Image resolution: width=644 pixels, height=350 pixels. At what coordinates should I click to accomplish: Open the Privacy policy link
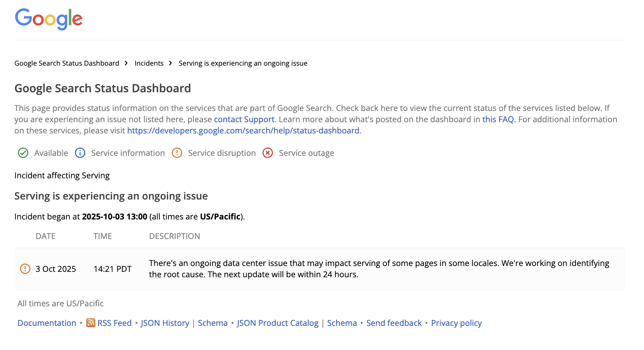click(x=456, y=323)
